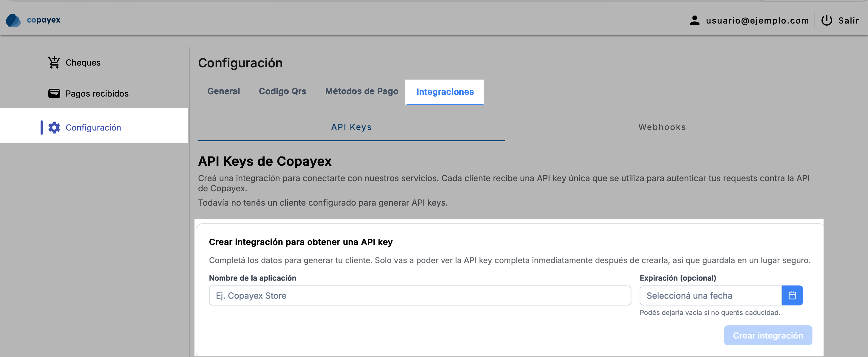The image size is (868, 357).
Task: Click the Salir logout option
Action: point(848,20)
